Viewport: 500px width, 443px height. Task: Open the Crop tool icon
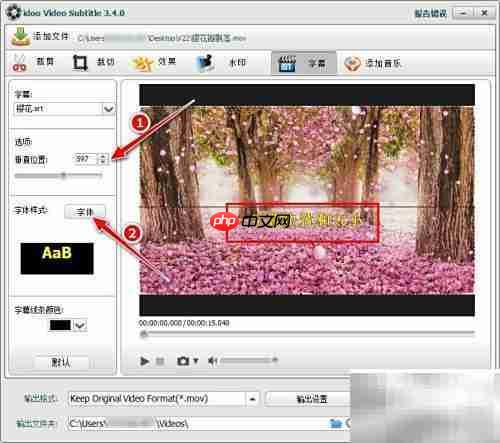click(80, 63)
